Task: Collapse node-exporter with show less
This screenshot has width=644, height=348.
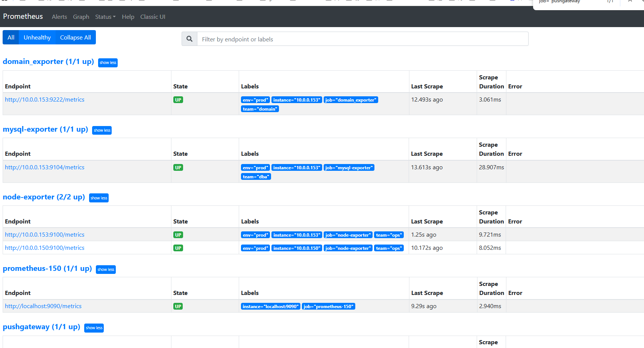Action: (99, 198)
